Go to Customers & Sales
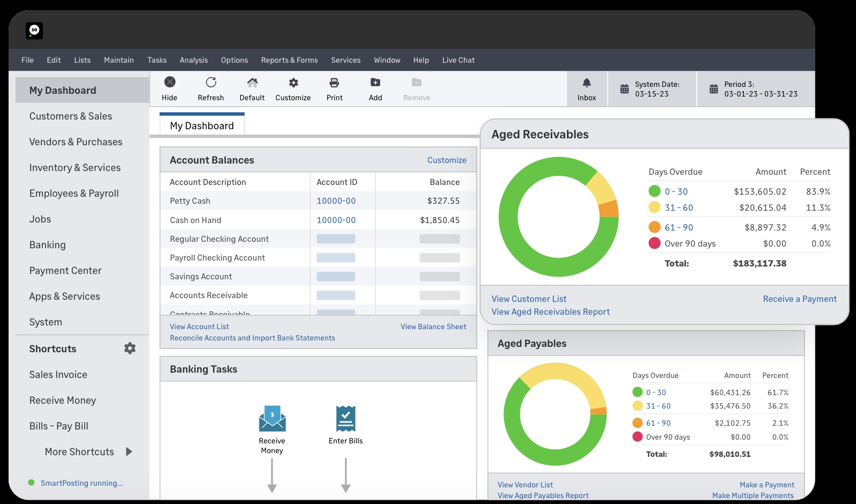The image size is (856, 504). 71,116
